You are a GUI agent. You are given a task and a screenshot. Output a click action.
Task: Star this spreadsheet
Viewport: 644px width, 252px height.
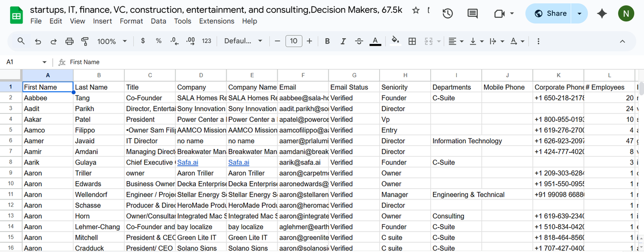[x=416, y=10]
